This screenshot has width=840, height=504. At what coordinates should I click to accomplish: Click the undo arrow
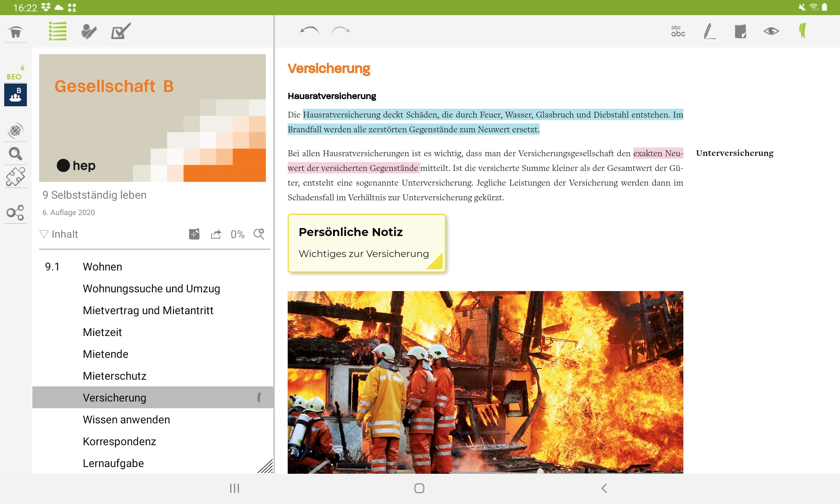point(310,31)
